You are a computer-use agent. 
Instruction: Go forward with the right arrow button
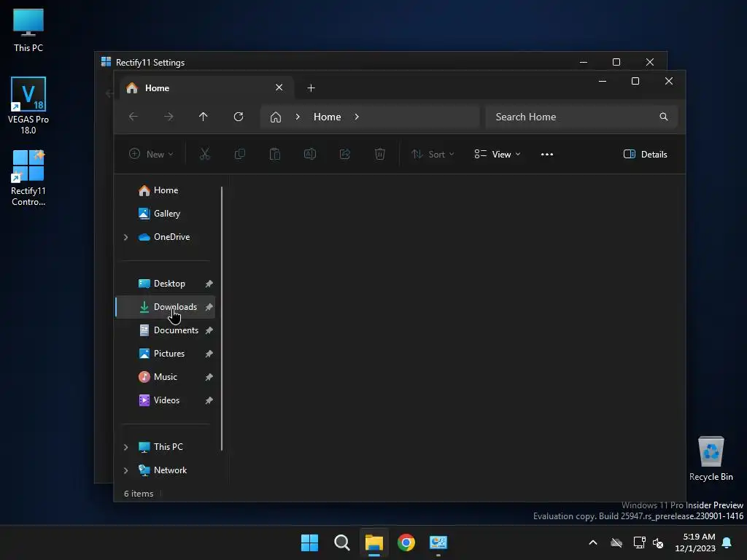click(x=169, y=117)
